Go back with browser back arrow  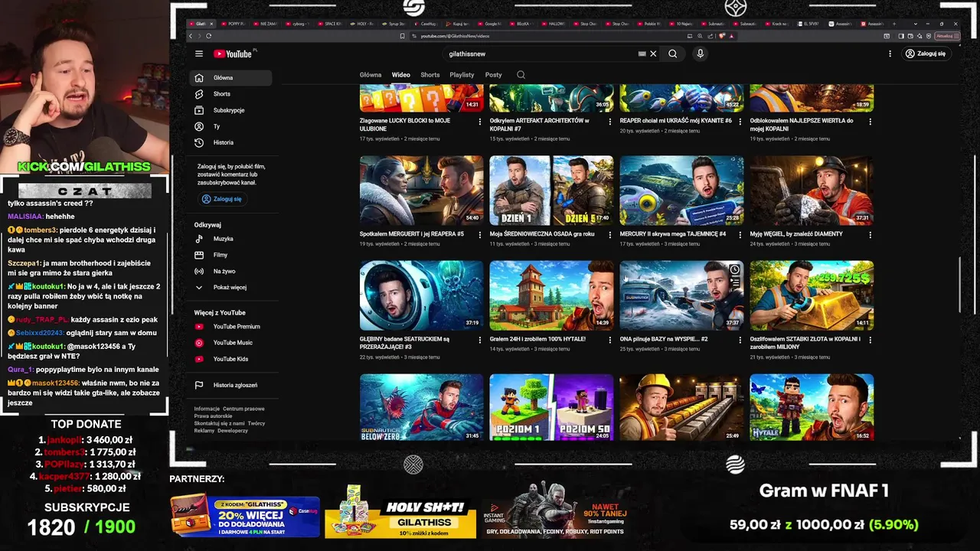click(x=191, y=36)
